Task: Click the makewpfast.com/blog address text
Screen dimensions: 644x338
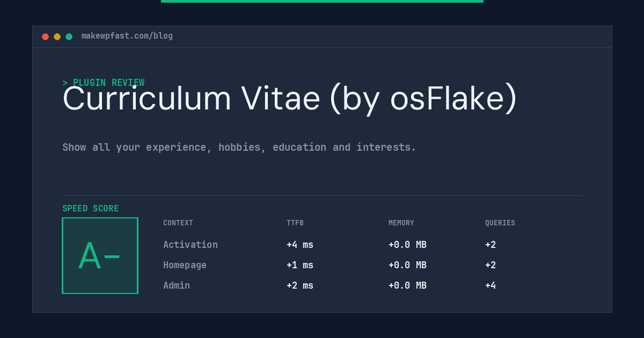Action: point(127,36)
